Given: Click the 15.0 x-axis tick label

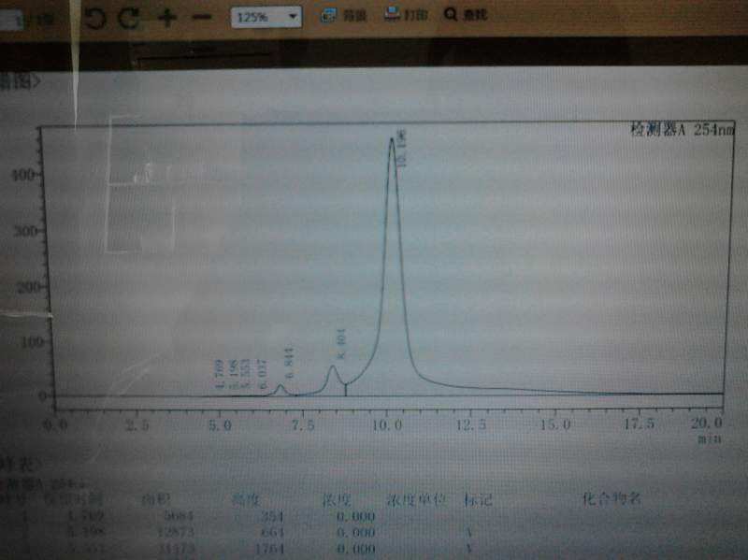Looking at the screenshot, I should (555, 424).
